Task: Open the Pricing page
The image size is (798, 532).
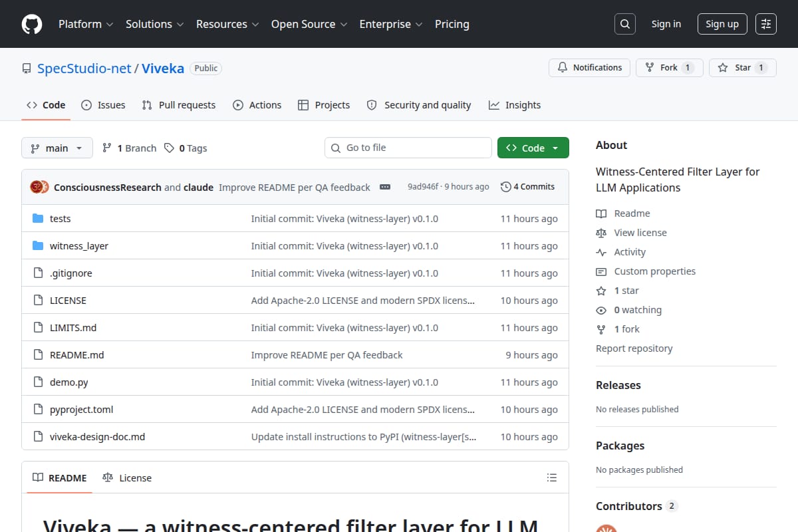Action: click(x=452, y=24)
